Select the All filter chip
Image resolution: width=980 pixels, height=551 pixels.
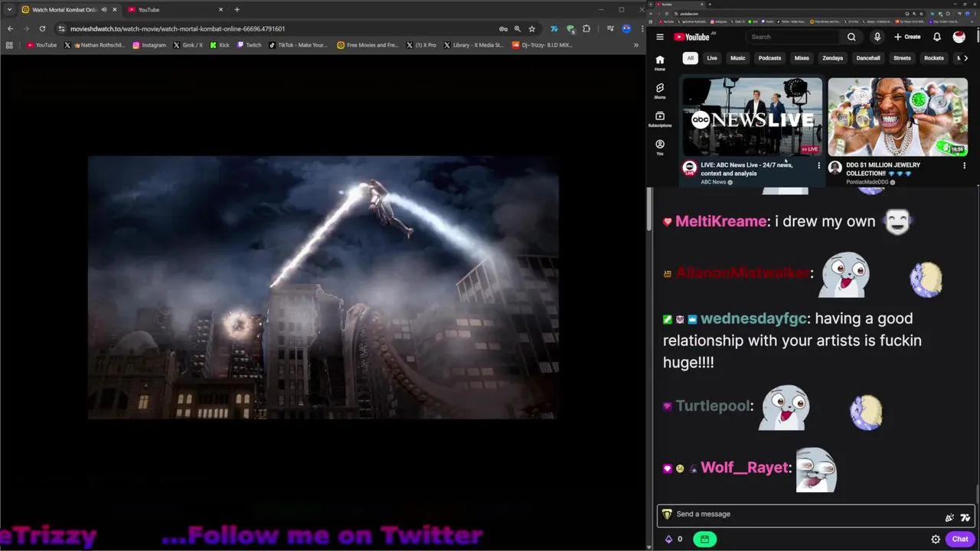690,58
